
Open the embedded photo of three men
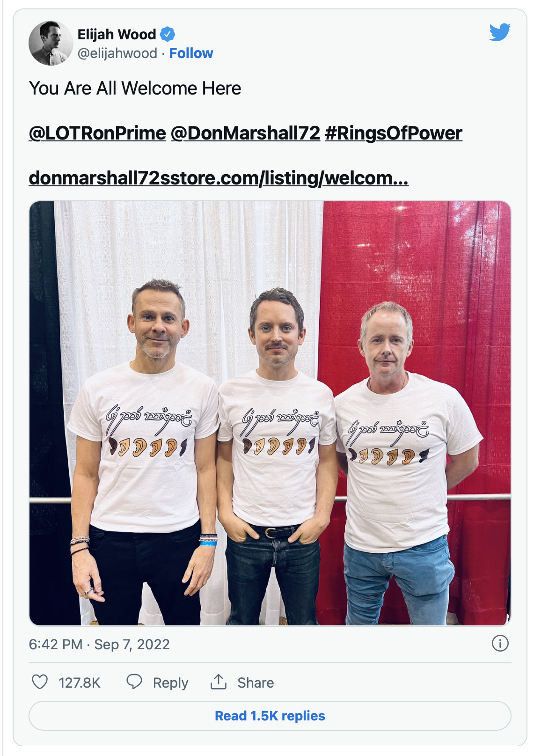[270, 413]
